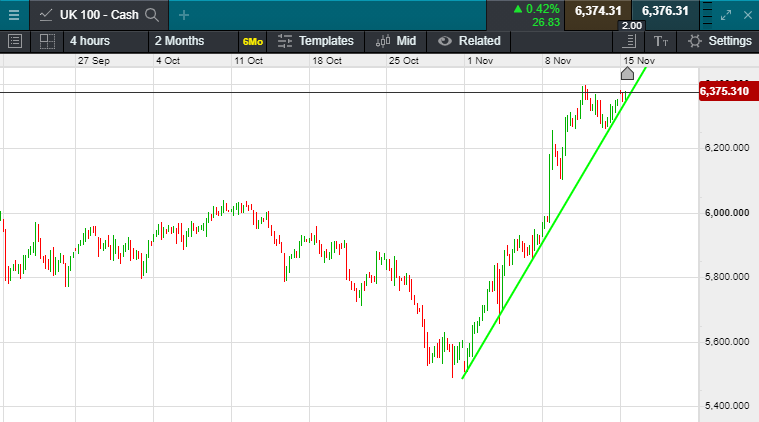Open the hamburger main menu
The image size is (759, 422).
14,15
